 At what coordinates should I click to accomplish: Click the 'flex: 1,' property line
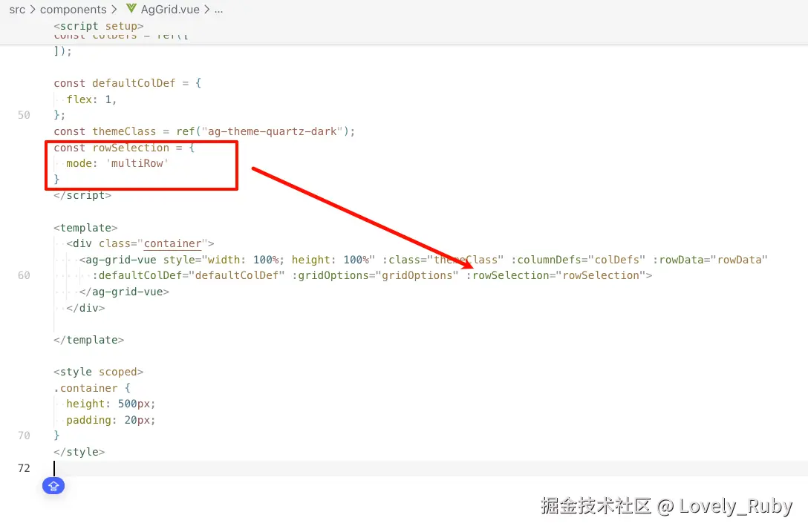(92, 99)
